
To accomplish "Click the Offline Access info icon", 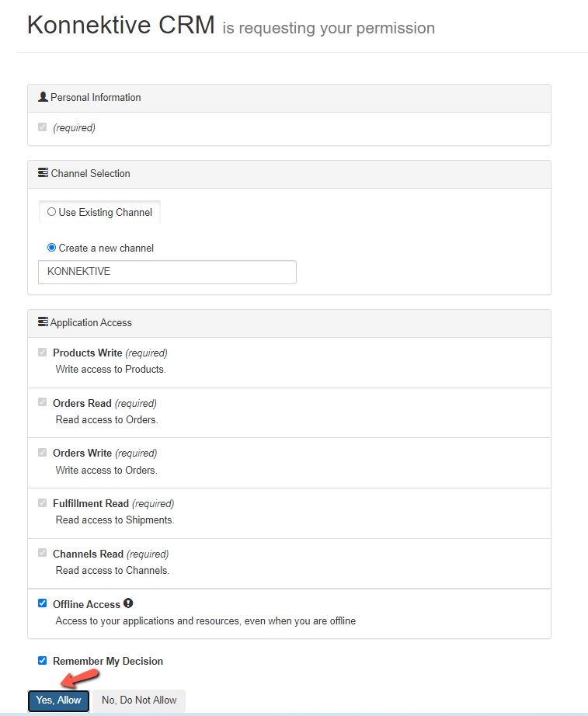I will (x=128, y=603).
